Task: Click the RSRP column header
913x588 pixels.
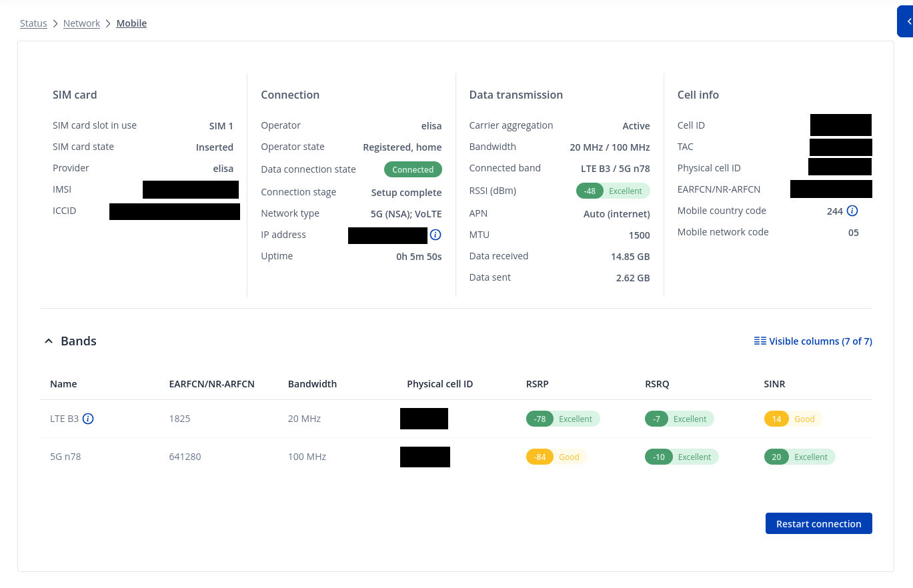Action: pyautogui.click(x=538, y=384)
